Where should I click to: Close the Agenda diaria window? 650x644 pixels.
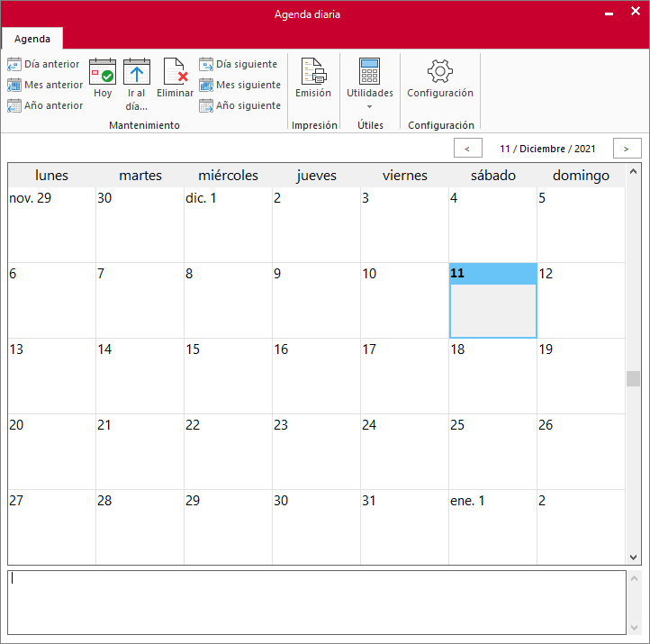636,11
